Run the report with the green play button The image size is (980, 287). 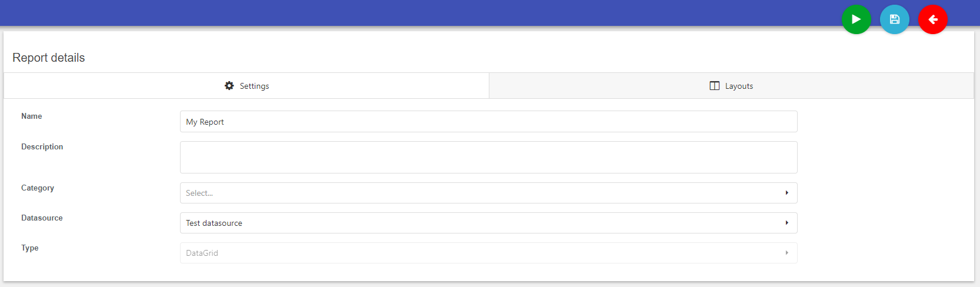pos(856,19)
